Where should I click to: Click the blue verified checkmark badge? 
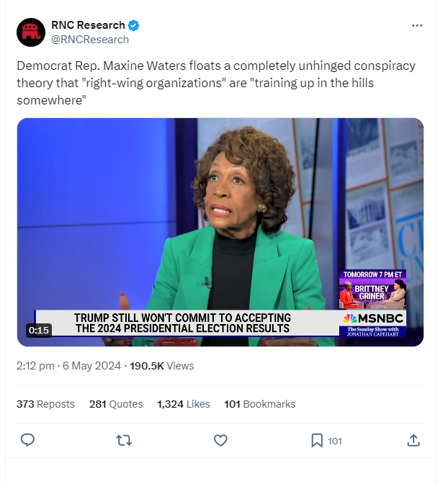click(133, 25)
